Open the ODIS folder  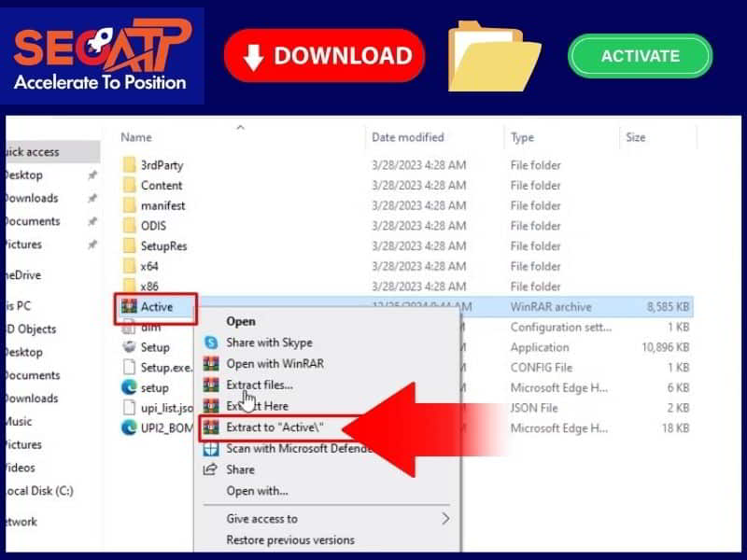pos(153,226)
